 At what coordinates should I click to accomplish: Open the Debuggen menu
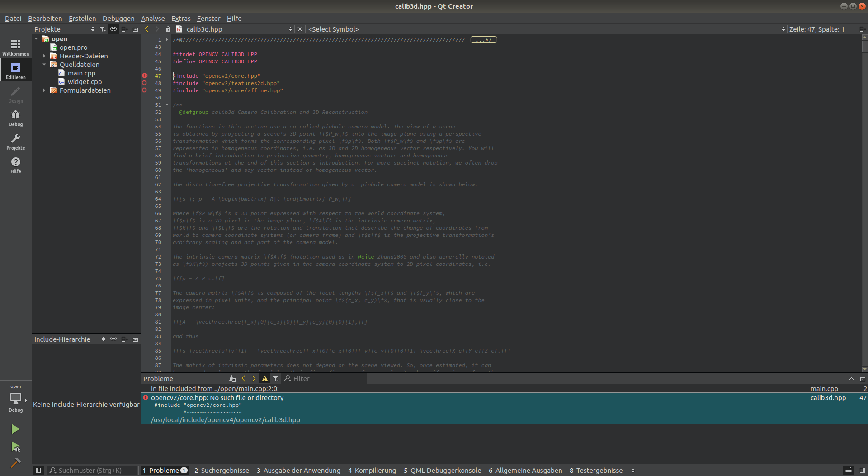pos(118,19)
